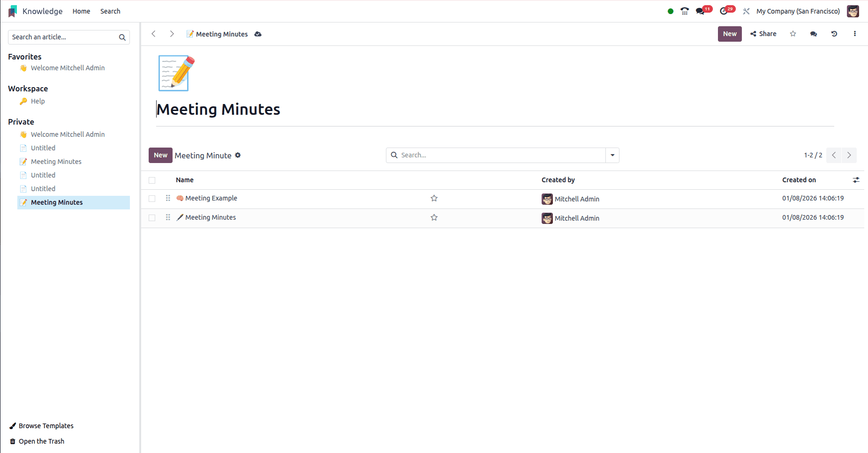Open the Search menu
The height and width of the screenshot is (453, 868).
(110, 11)
